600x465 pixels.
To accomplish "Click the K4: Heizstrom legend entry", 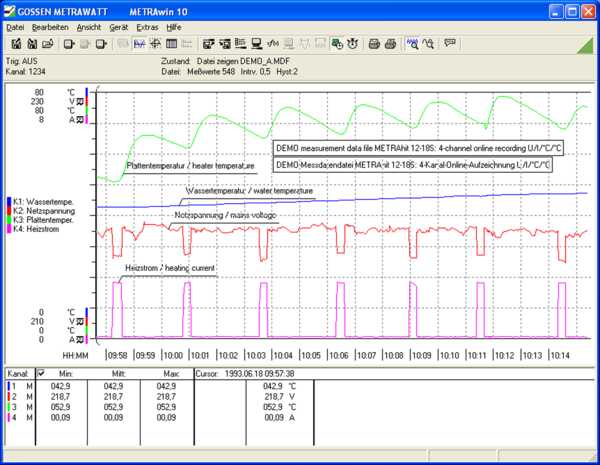I will pos(37,230).
